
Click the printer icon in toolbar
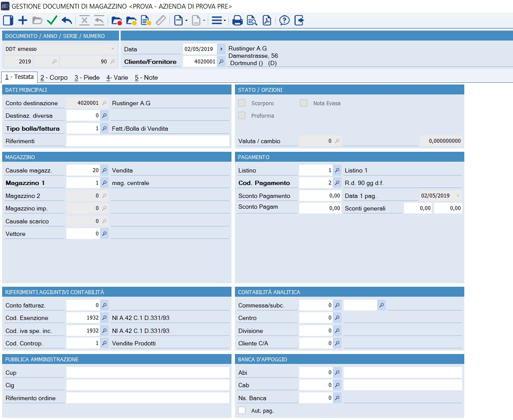click(x=237, y=20)
